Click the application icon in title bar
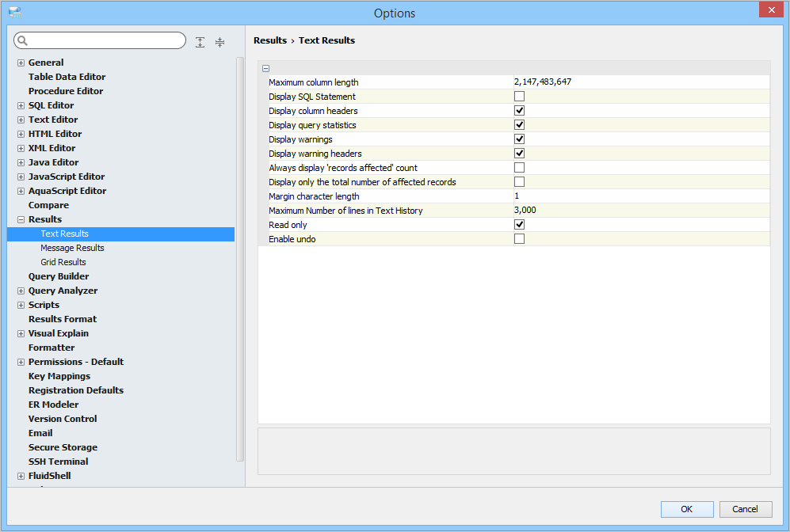Image resolution: width=790 pixels, height=532 pixels. 14,13
